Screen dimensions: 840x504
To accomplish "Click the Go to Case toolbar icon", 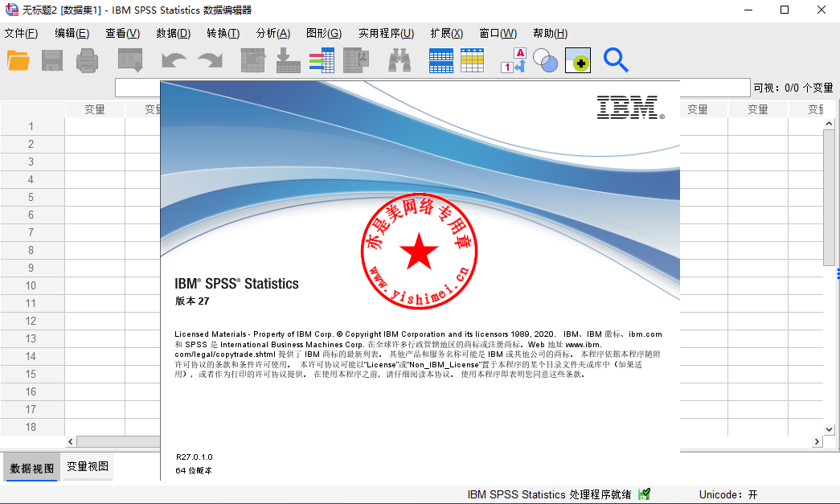I will pyautogui.click(x=253, y=60).
